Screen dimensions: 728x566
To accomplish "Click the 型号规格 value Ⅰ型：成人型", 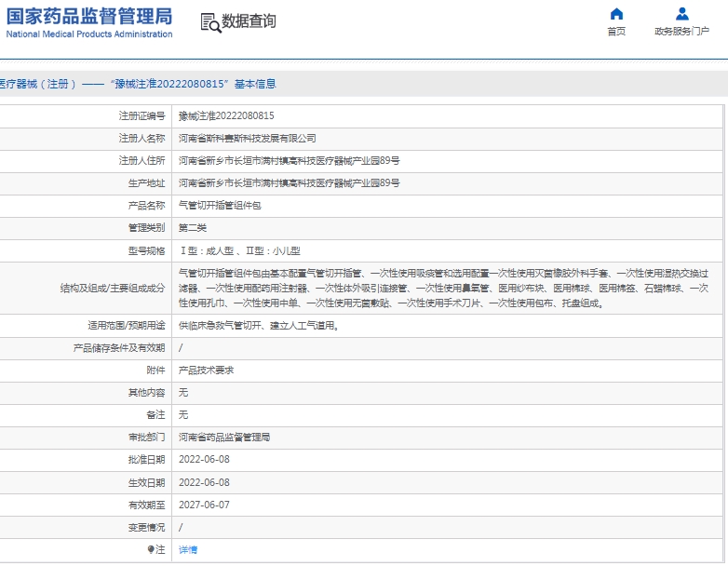I will click(x=207, y=251).
